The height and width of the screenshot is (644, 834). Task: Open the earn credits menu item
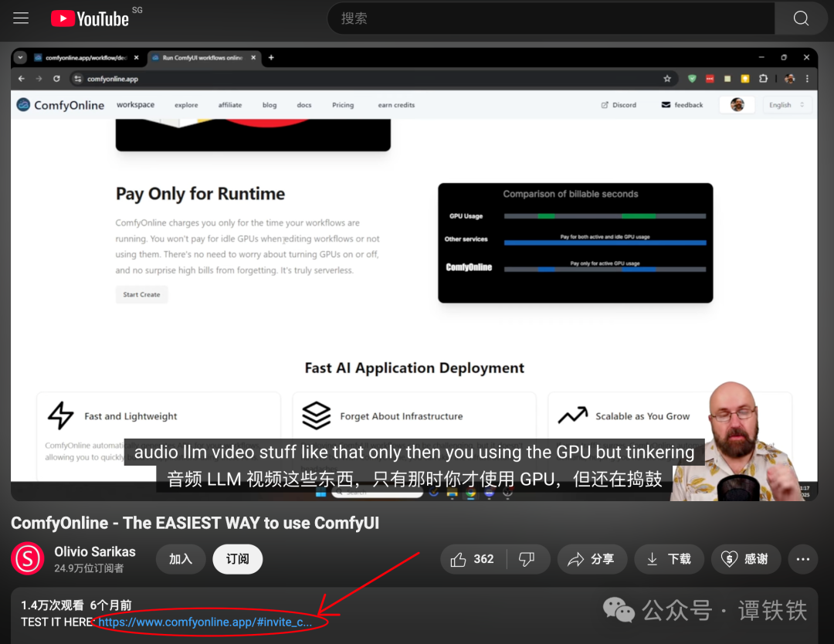click(396, 105)
